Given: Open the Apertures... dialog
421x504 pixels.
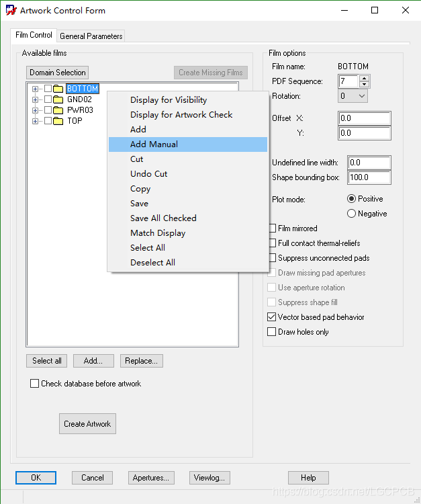Looking at the screenshot, I should tap(151, 478).
